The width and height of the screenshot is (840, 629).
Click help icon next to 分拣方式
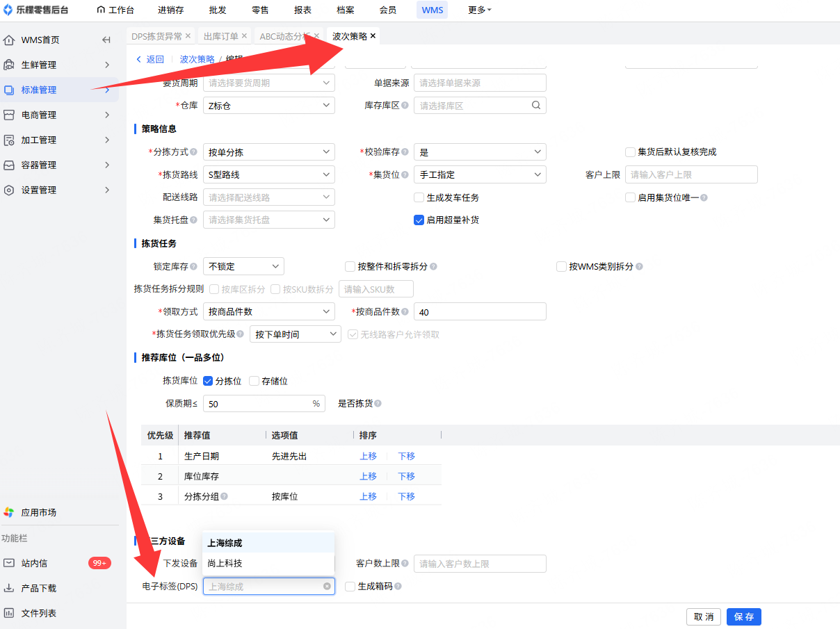(x=194, y=152)
